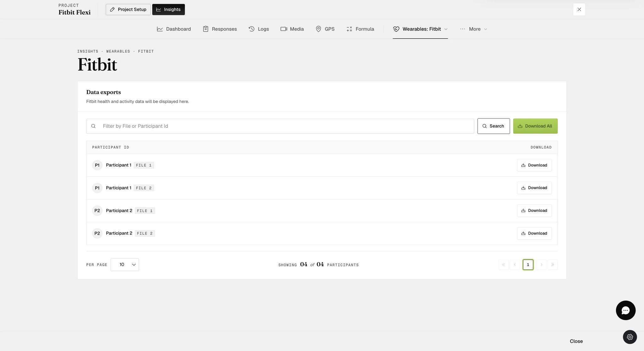Expand the More menu
644x351 pixels.
click(474, 29)
